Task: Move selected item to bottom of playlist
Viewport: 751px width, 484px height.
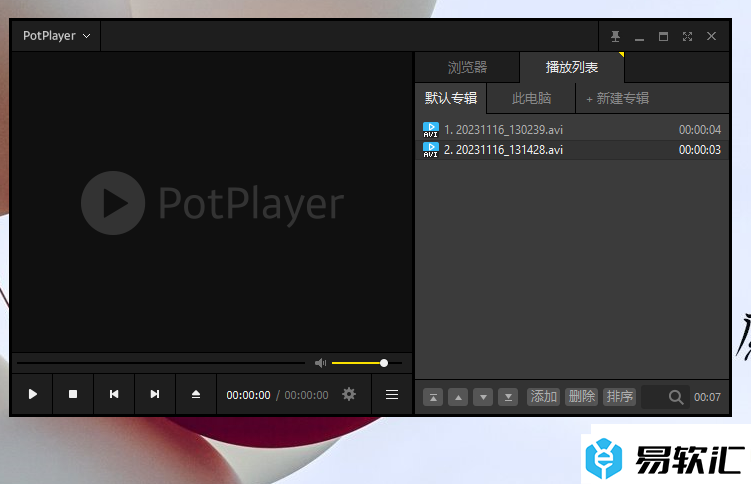Action: pyautogui.click(x=508, y=397)
